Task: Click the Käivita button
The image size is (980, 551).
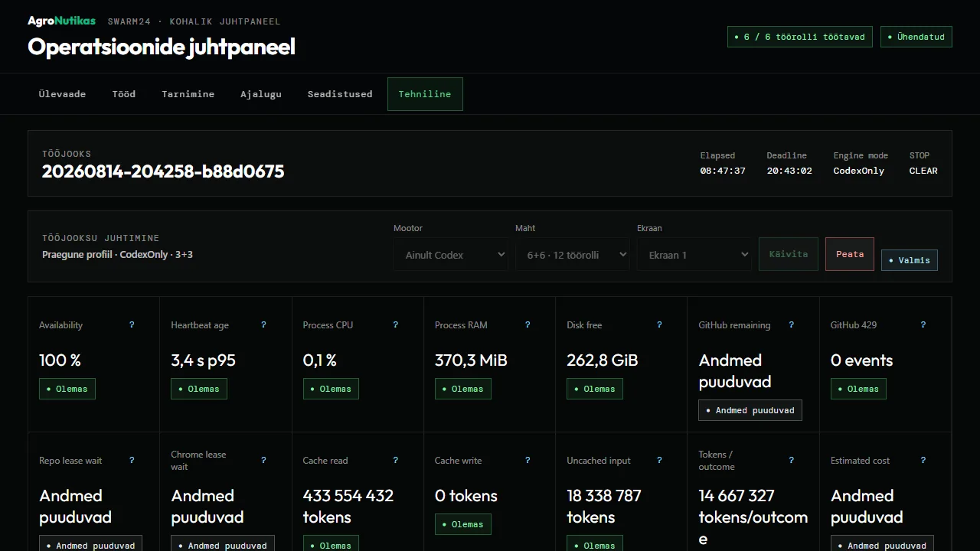Action: pos(789,254)
